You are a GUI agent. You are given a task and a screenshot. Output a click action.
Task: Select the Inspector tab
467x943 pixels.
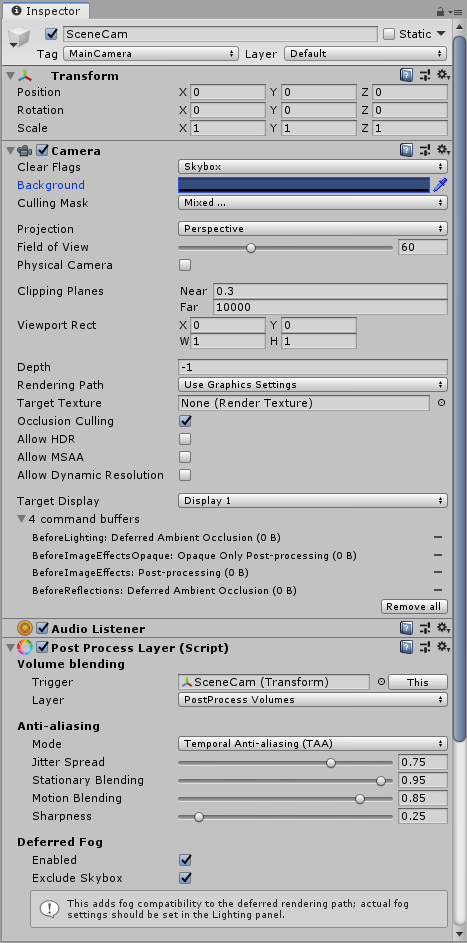coord(45,11)
